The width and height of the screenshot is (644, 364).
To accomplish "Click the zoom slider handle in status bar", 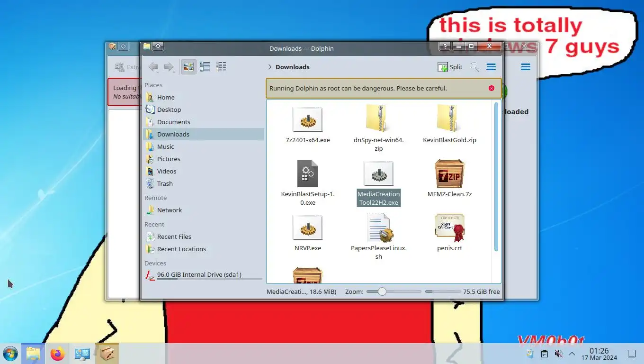I will [382, 291].
